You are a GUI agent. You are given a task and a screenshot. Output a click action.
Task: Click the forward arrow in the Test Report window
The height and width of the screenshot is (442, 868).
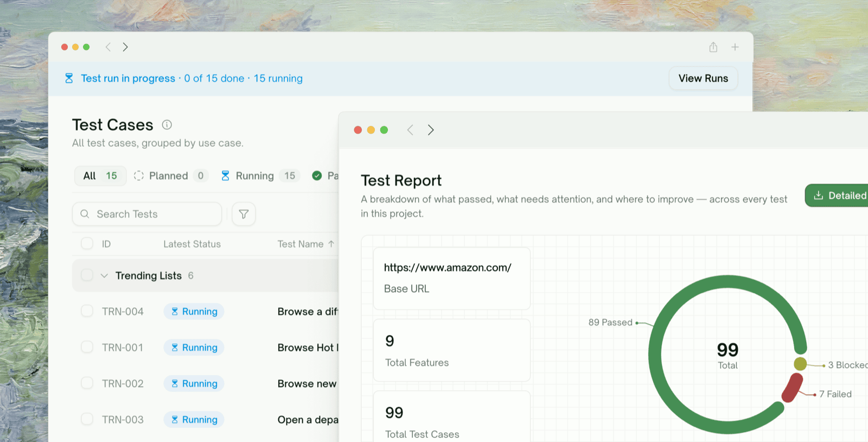pos(431,130)
